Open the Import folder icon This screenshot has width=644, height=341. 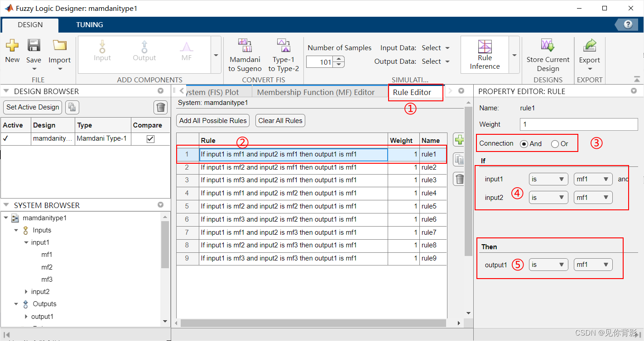point(60,45)
